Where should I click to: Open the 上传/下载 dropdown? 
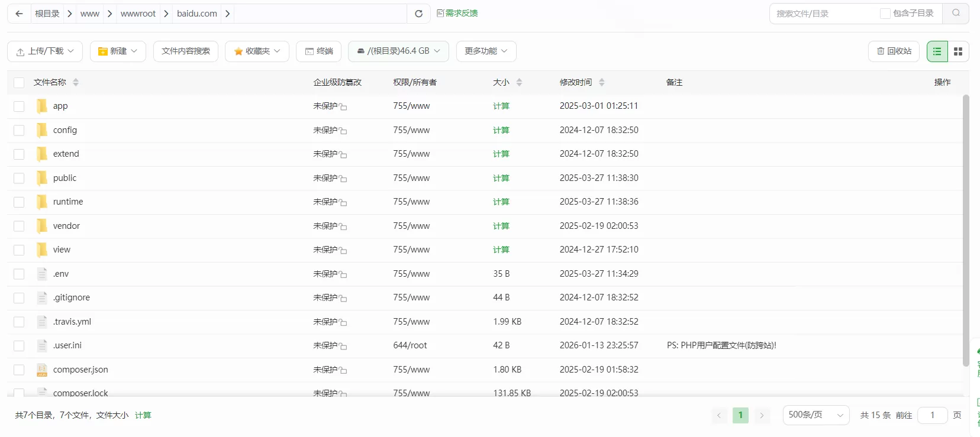(45, 51)
